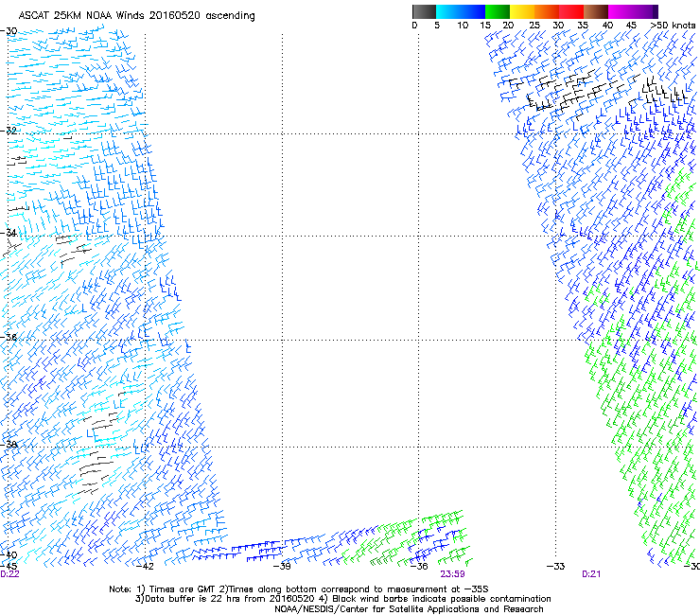Click the purple '0:21' swath time label
The height and width of the screenshot is (615, 700).
pos(591,574)
